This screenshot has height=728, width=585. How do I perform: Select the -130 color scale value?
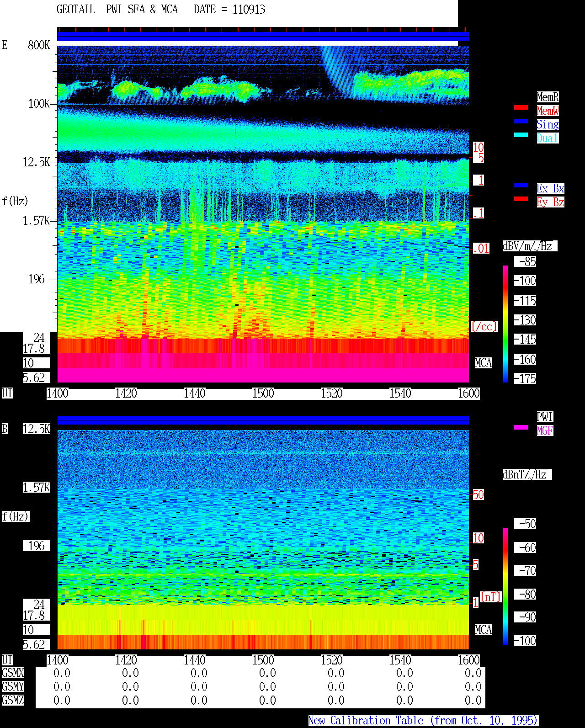pos(525,320)
